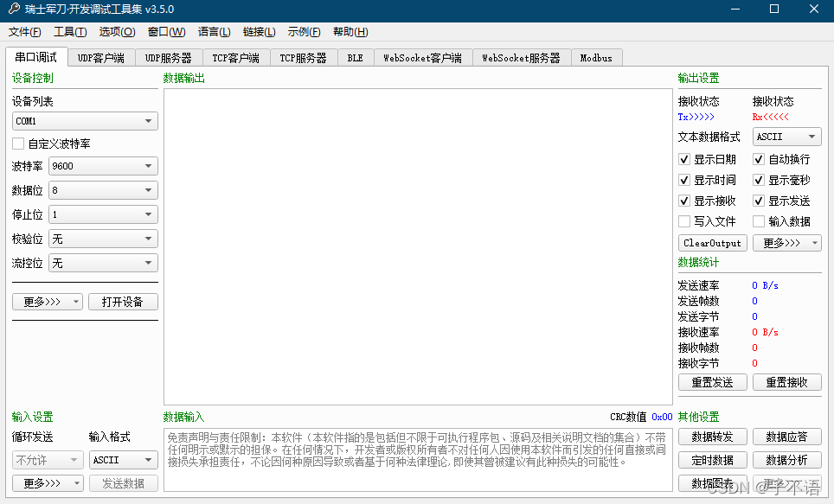This screenshot has height=504, width=834.
Task: Expand the 校验位 dropdown
Action: click(103, 239)
